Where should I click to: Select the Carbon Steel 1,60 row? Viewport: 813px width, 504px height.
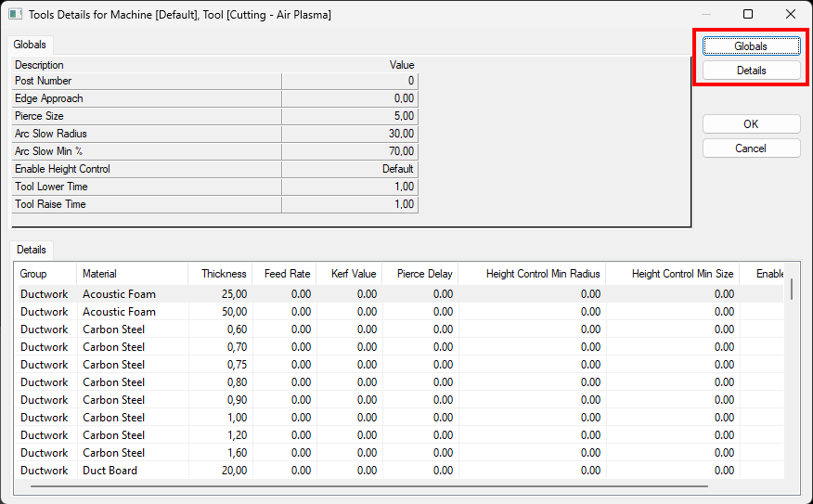[x=401, y=453]
